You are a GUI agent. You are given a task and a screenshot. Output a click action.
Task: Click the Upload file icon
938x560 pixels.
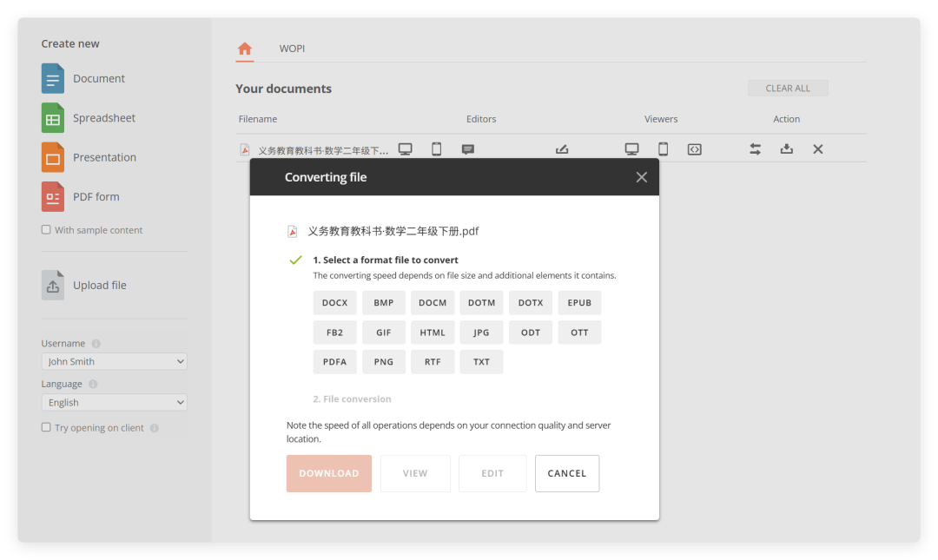(x=53, y=286)
